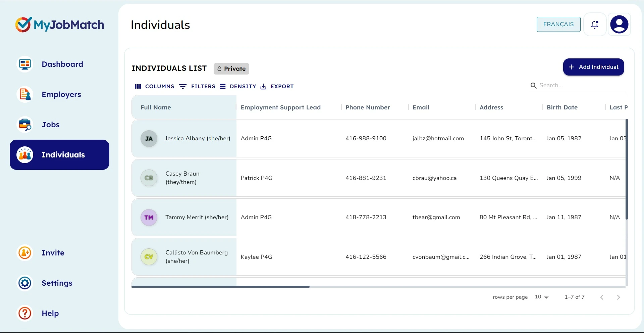This screenshot has height=333, width=644.
Task: Change table Density
Action: (x=238, y=86)
